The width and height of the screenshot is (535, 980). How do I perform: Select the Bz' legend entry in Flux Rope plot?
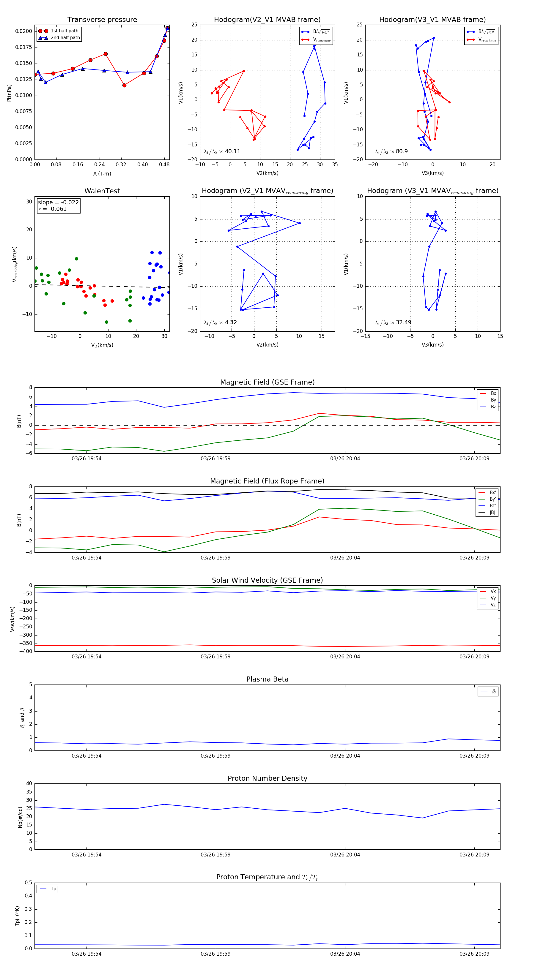[x=487, y=506]
